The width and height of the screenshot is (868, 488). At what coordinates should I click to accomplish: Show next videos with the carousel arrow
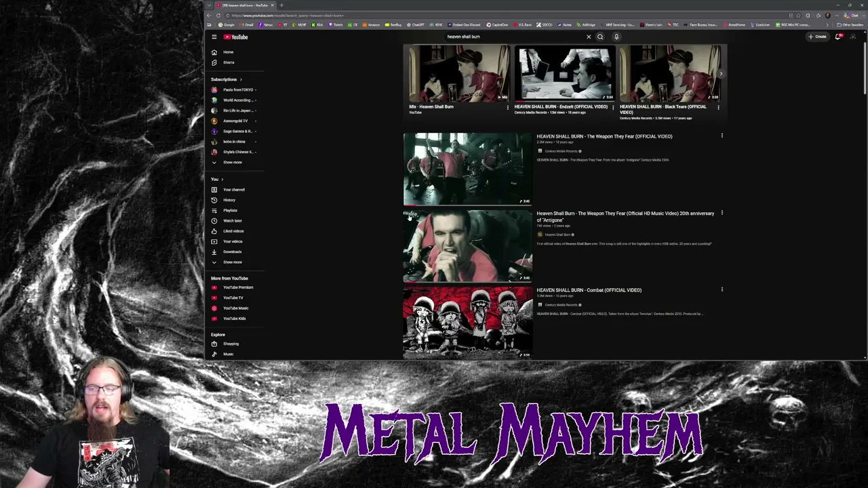point(721,73)
